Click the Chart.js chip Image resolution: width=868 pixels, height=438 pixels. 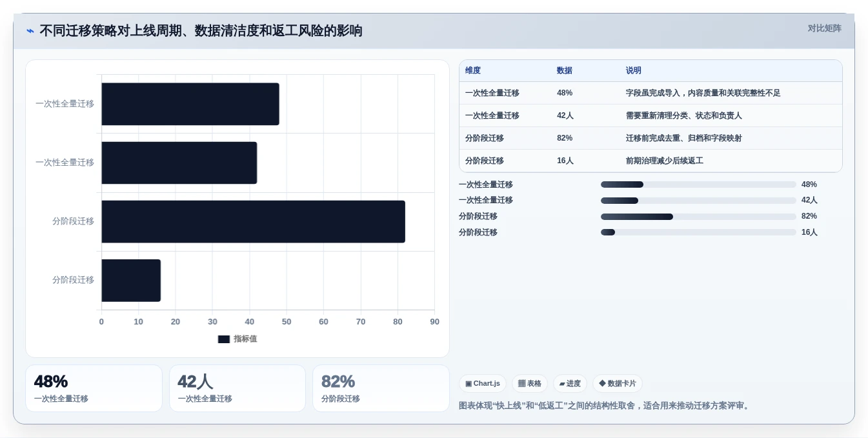coord(483,383)
